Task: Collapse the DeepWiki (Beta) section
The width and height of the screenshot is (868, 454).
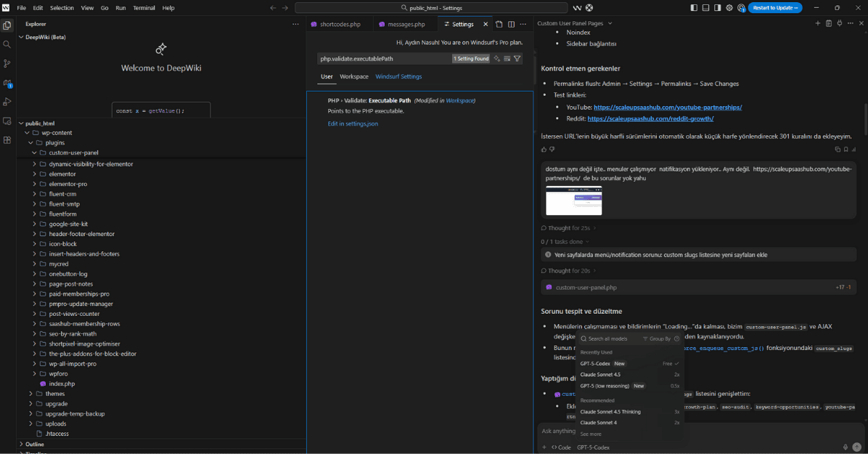Action: (x=20, y=37)
